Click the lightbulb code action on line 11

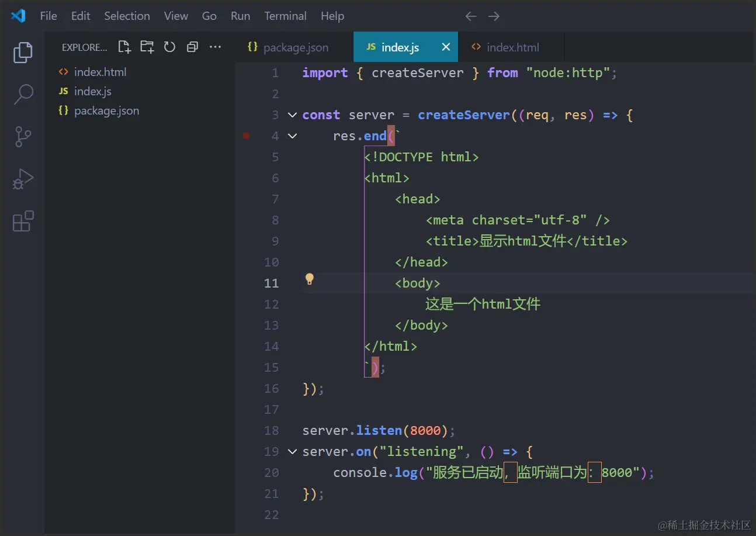pyautogui.click(x=310, y=279)
